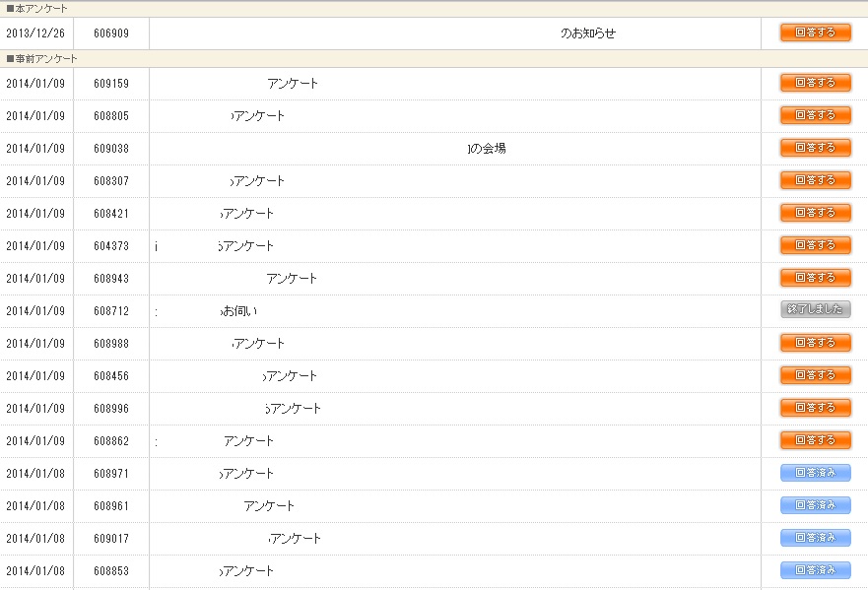Viewport: 868px width, 590px height.
Task: Click 回答する in the 609038 row
Action: tap(815, 148)
